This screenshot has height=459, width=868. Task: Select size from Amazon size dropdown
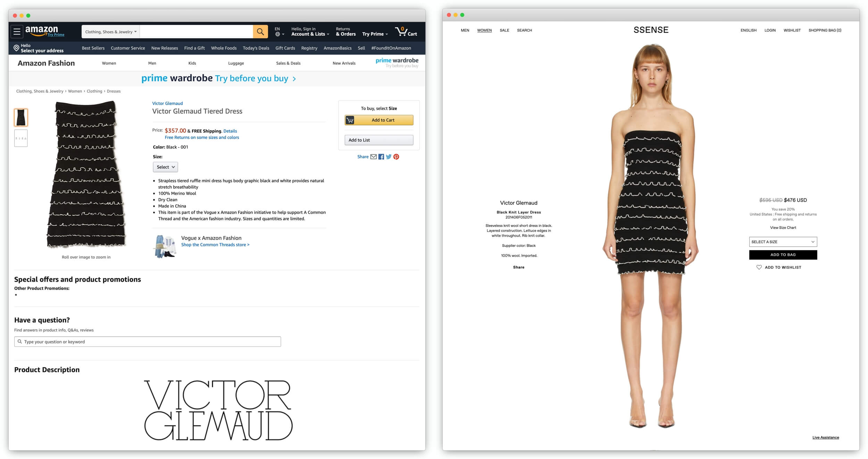pyautogui.click(x=164, y=167)
